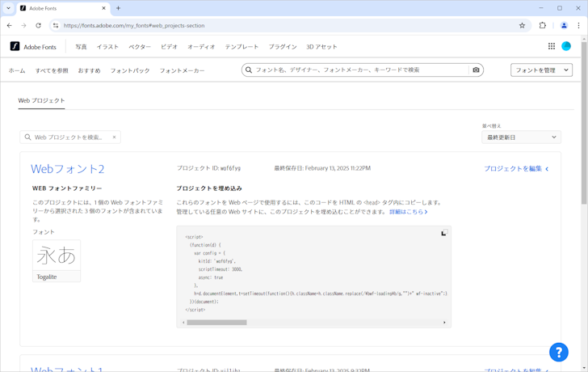The height and width of the screenshot is (372, 588).
Task: Click the code box horizontal scrollbar thumb
Action: click(216, 323)
